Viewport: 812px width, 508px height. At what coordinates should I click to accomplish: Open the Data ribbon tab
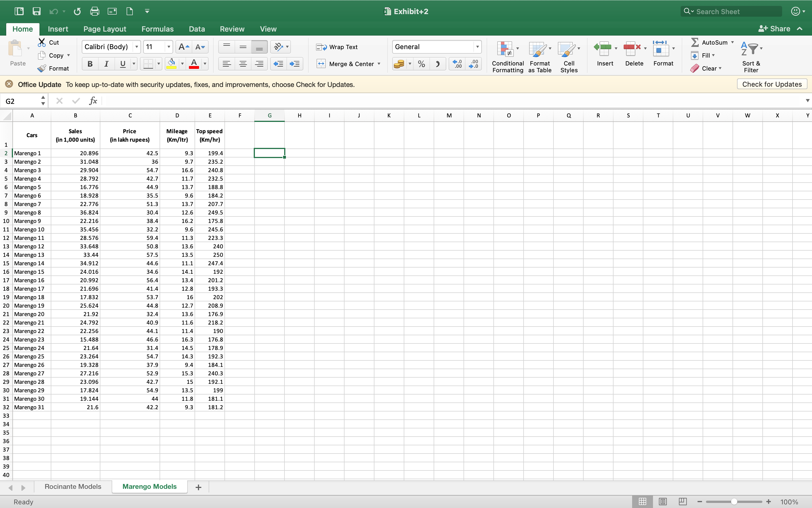coord(197,29)
